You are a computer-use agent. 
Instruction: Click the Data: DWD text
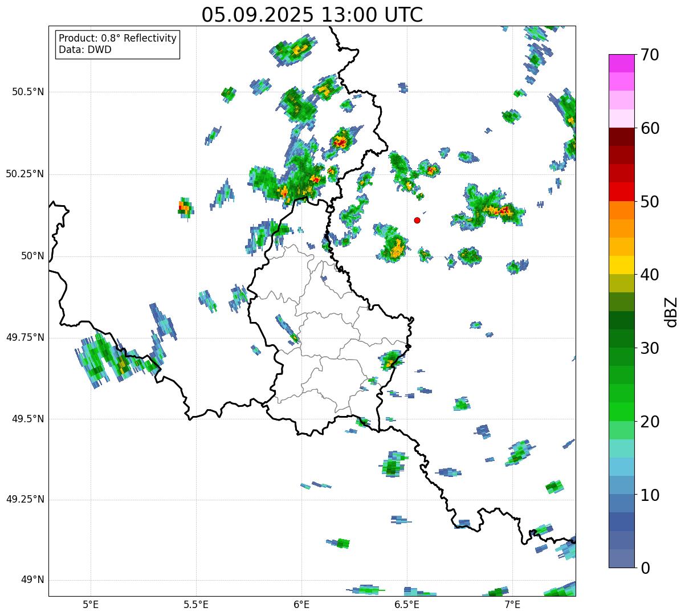point(85,50)
